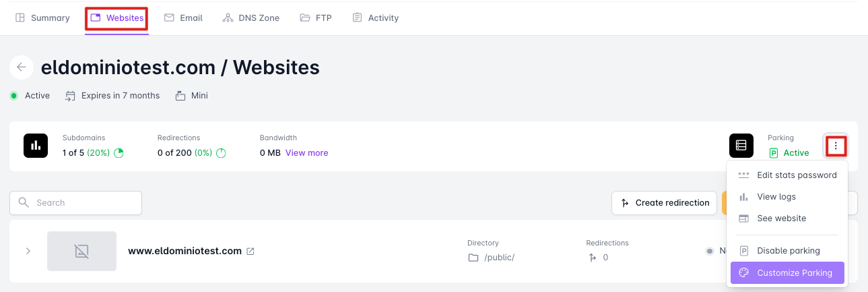Click the black statistics bar chart icon
This screenshot has height=292, width=868.
(x=35, y=146)
